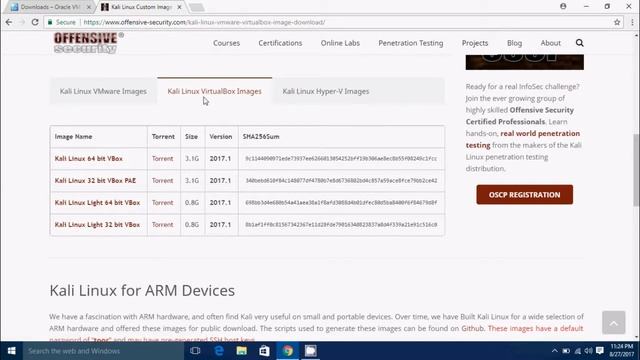Open the About menu item

point(551,43)
